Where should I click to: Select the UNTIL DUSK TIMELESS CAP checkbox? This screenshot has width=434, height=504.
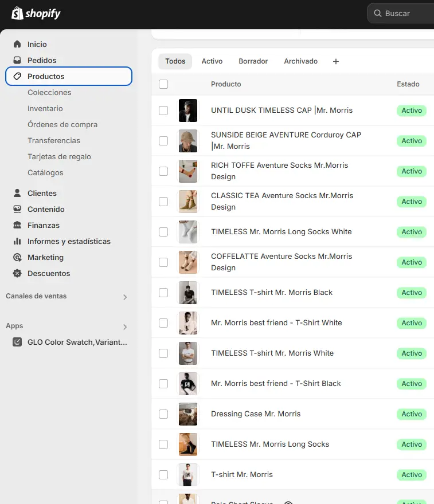coord(163,111)
